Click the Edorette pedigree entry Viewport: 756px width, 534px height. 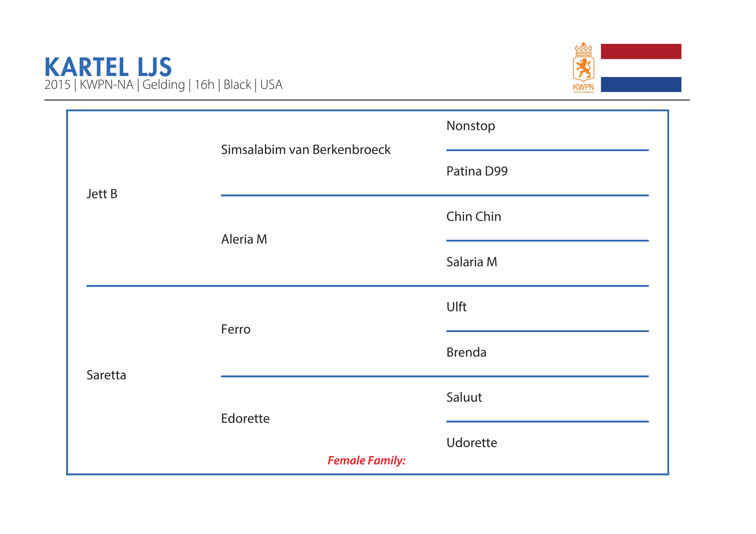(245, 419)
